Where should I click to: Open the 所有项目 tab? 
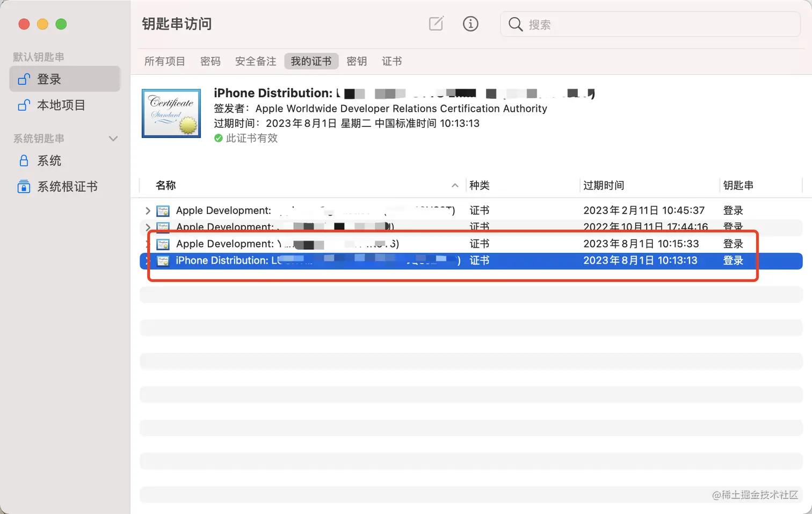click(164, 61)
